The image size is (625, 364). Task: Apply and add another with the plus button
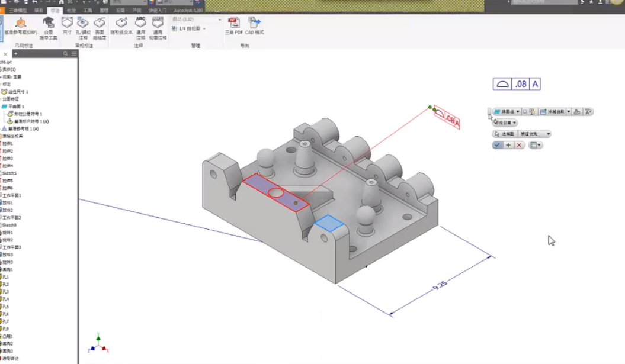[x=508, y=145]
